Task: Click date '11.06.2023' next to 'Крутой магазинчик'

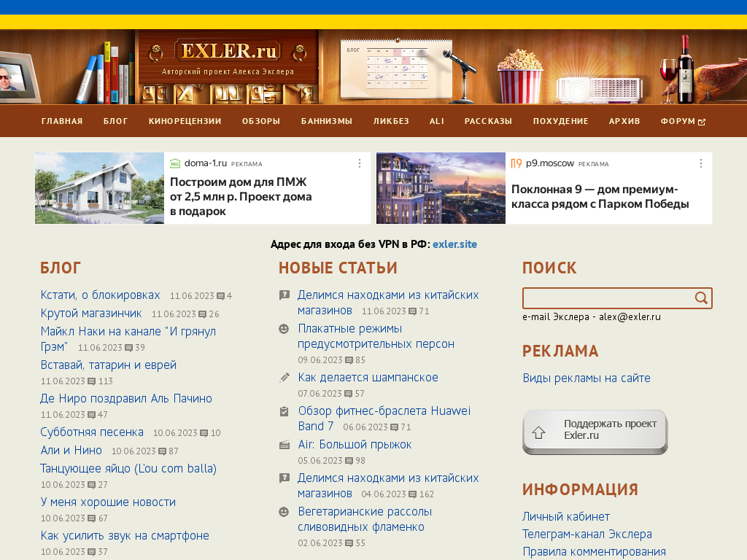Action: click(x=174, y=314)
